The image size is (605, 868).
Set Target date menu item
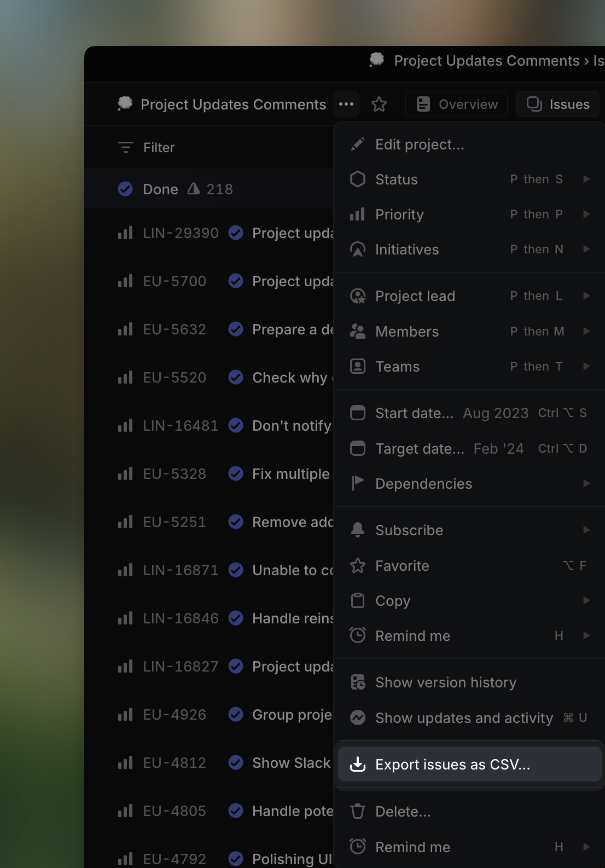point(420,449)
